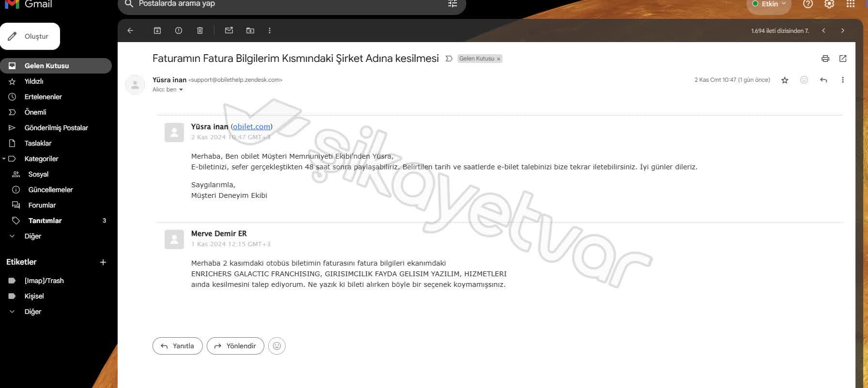Image resolution: width=868 pixels, height=388 pixels.
Task: Show Gönderilmiş Postalar
Action: tap(56, 128)
